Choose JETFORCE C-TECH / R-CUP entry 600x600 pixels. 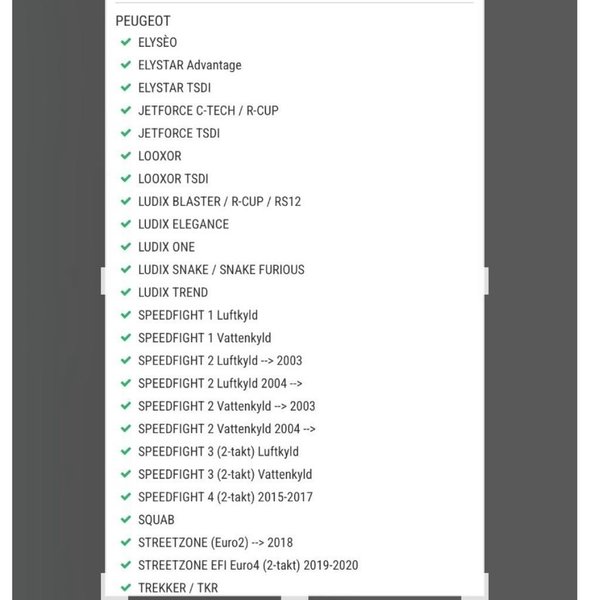coord(208,110)
